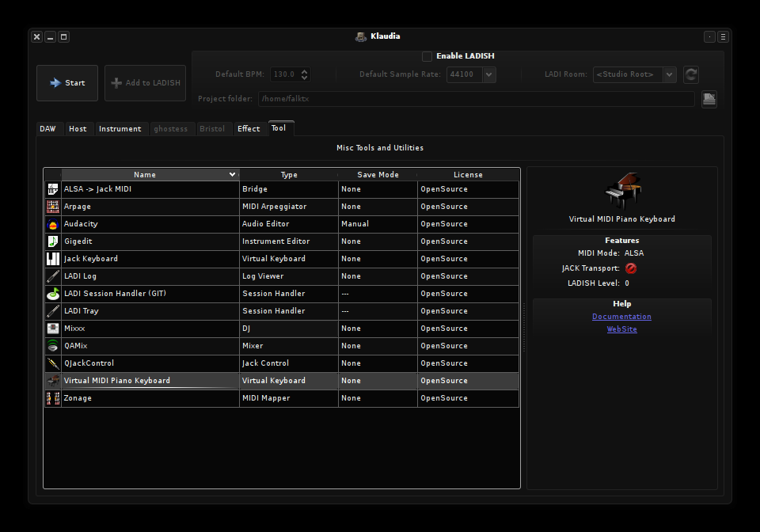Open the Default Sample Rate dropdown
This screenshot has width=760, height=532.
488,74
